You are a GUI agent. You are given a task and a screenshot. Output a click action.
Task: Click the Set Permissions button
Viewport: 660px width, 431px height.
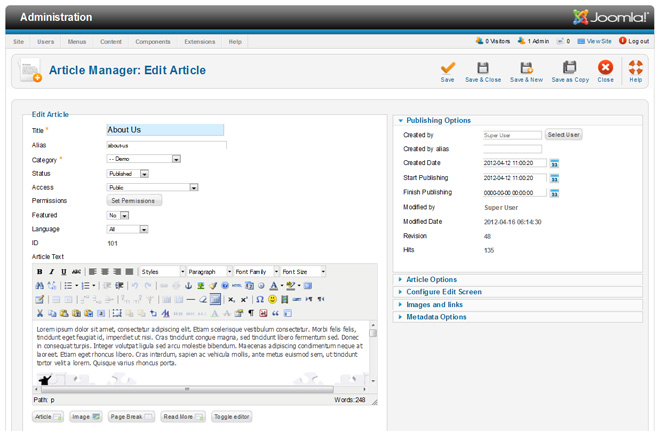(134, 201)
